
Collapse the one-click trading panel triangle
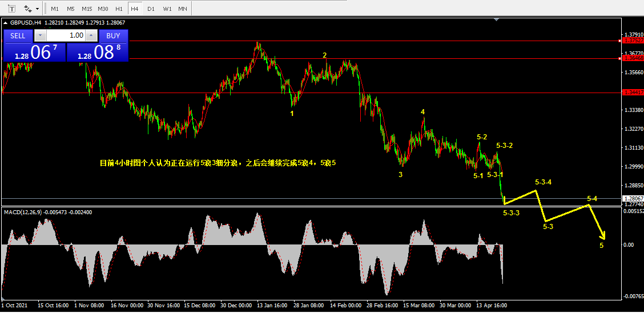(5, 23)
